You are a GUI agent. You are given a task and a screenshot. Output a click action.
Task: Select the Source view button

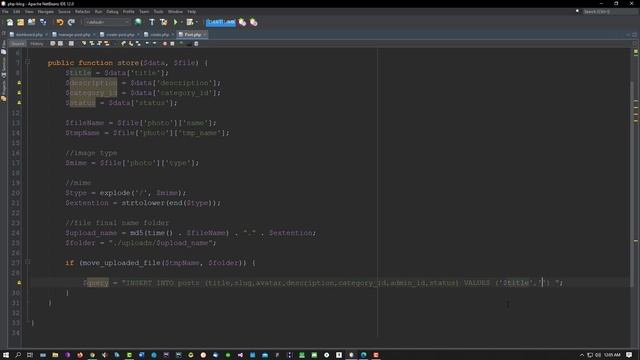point(18,44)
